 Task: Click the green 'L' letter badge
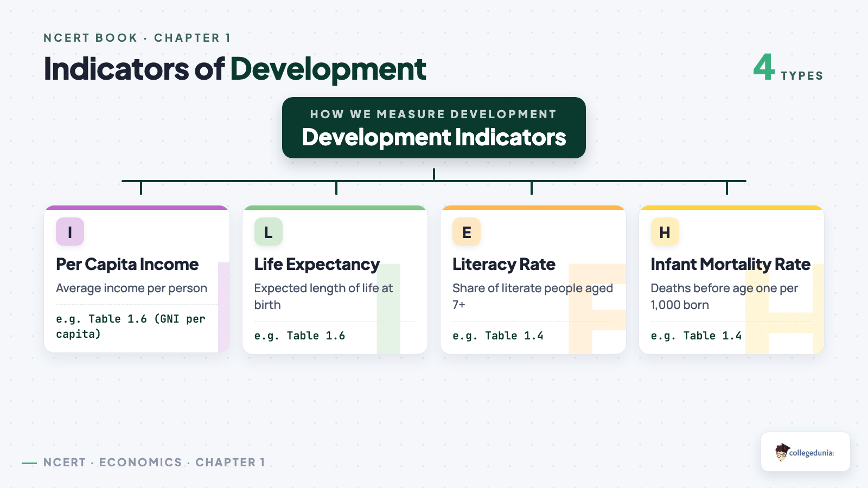click(x=269, y=232)
